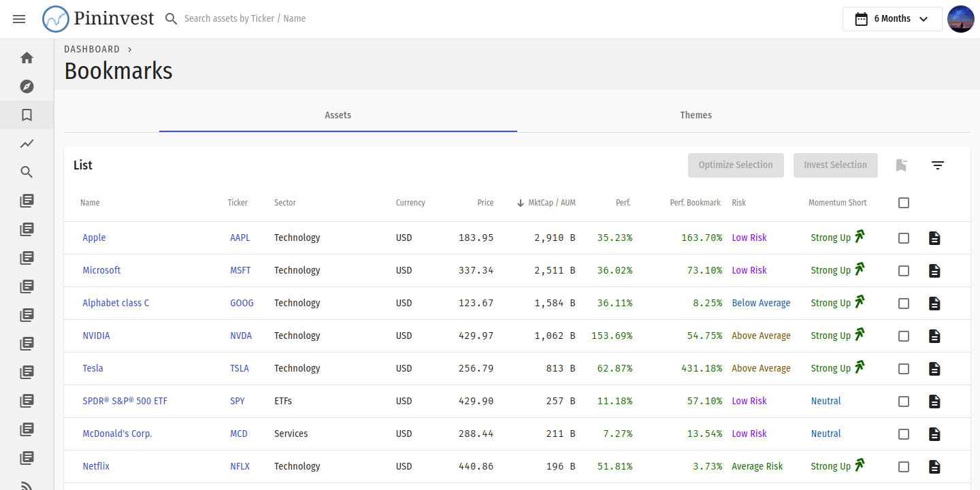Open the document report icon for Netflix
This screenshot has width=980, height=490.
pyautogui.click(x=934, y=467)
